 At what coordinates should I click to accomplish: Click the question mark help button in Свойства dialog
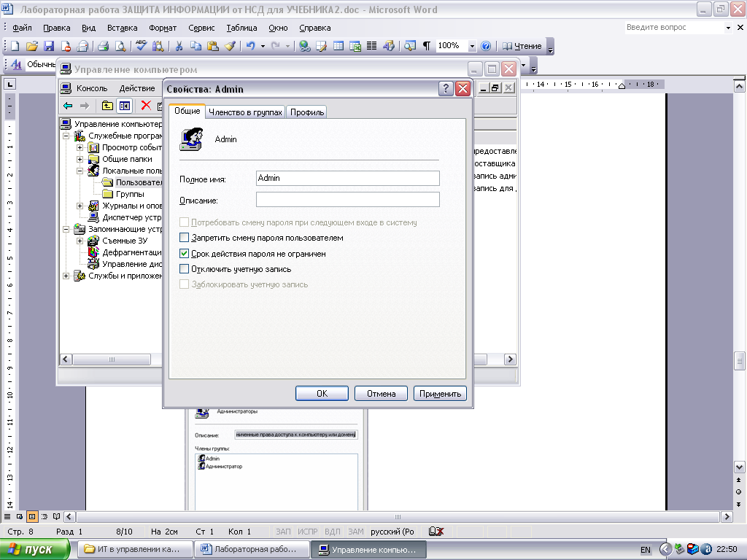[x=446, y=88]
